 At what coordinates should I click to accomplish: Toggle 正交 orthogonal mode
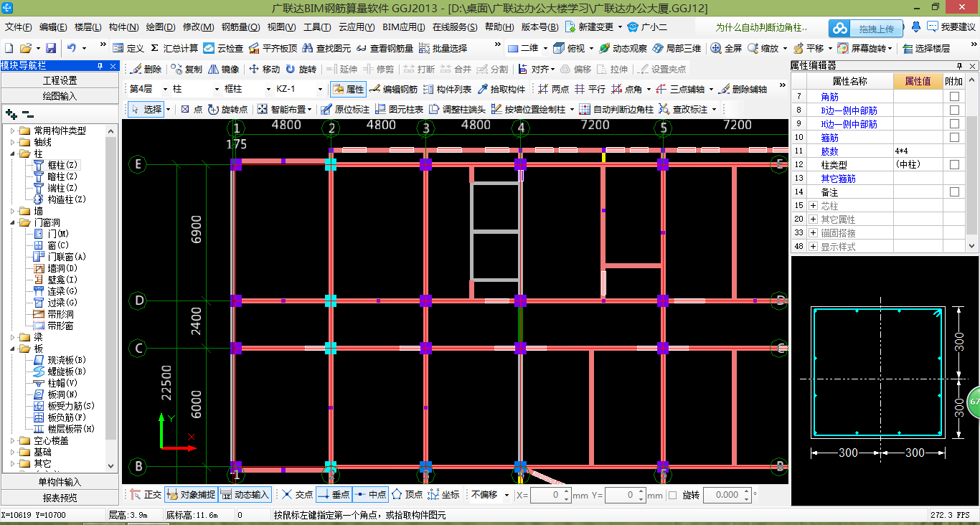pos(146,495)
